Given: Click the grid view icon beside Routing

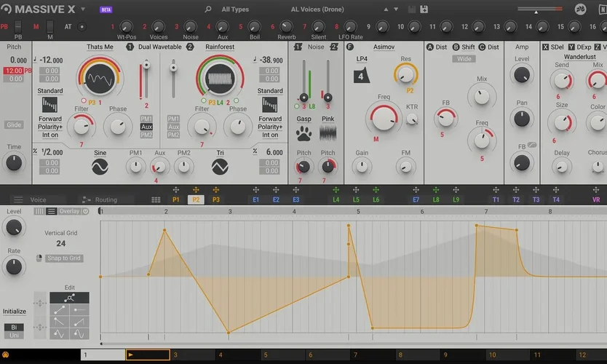Looking at the screenshot, I should pos(156,199).
